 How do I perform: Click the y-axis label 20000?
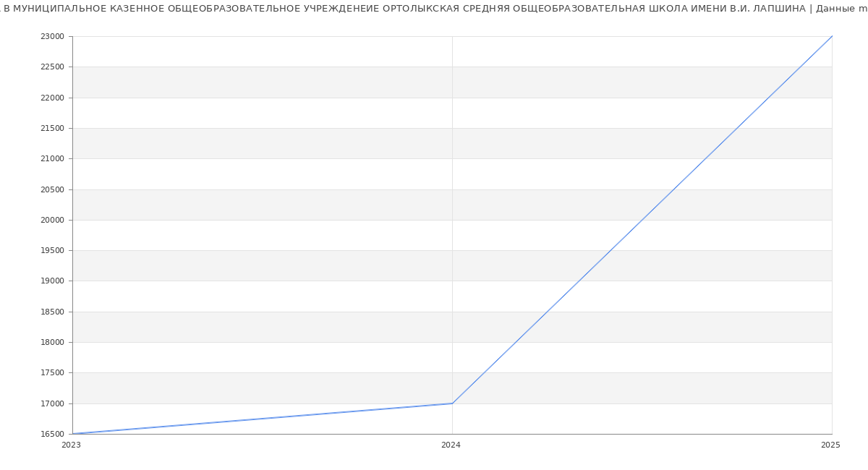coord(52,220)
